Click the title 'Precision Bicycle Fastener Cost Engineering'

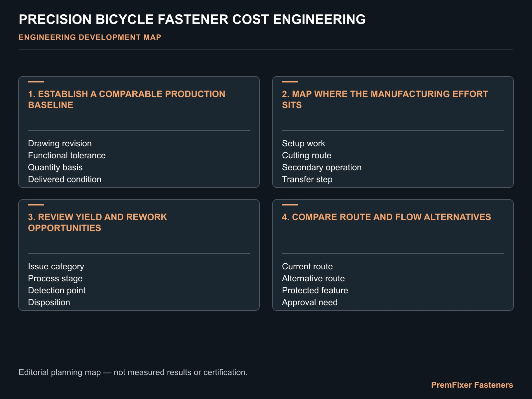pyautogui.click(x=192, y=19)
